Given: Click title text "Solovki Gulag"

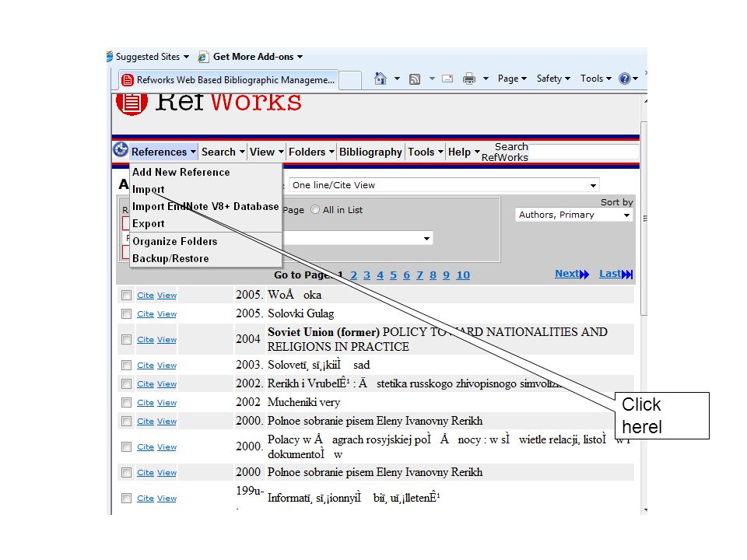Looking at the screenshot, I should [300, 313].
